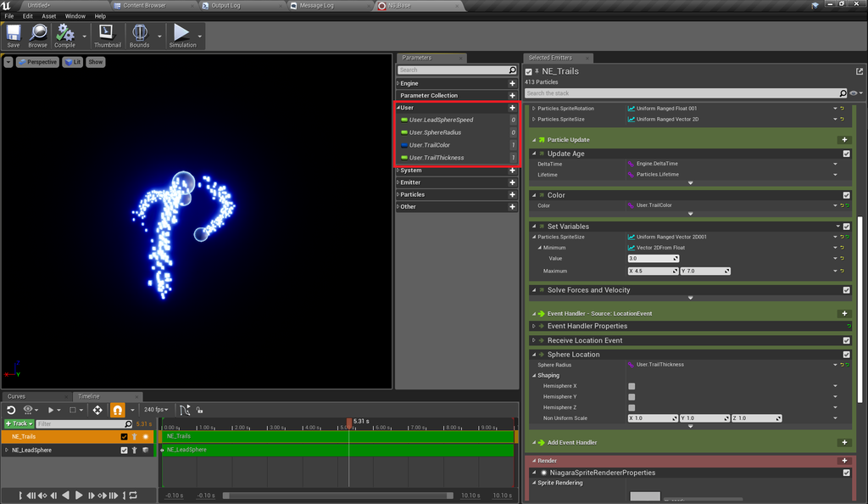This screenshot has width=868, height=504.
Task: Open NE_Trails emitter in separate window icon
Action: [860, 71]
